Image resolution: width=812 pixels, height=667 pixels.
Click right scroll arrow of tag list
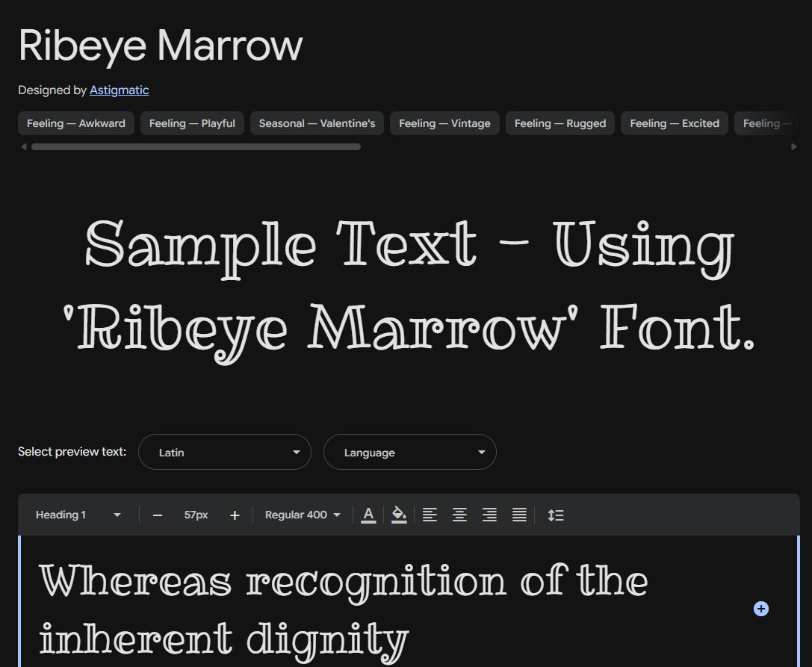click(794, 146)
